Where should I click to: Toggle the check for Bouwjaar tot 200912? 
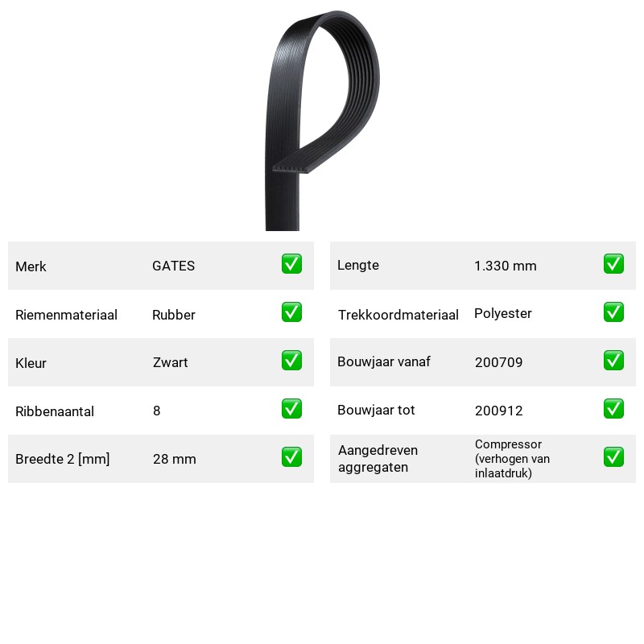coord(613,409)
